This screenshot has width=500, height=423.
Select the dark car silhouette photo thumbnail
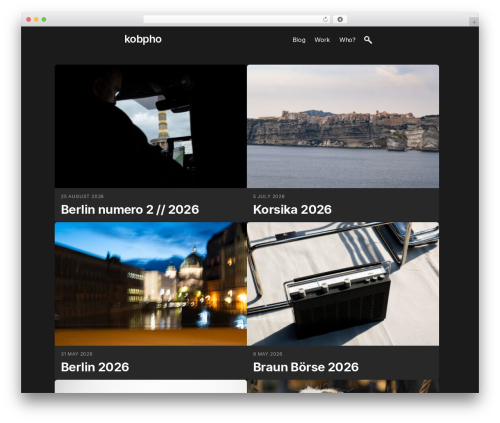151,126
